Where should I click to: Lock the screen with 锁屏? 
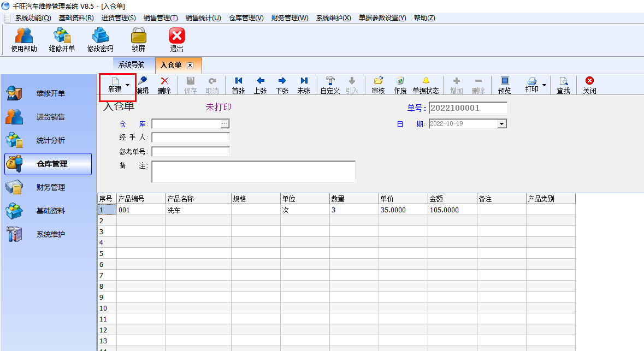(x=138, y=40)
